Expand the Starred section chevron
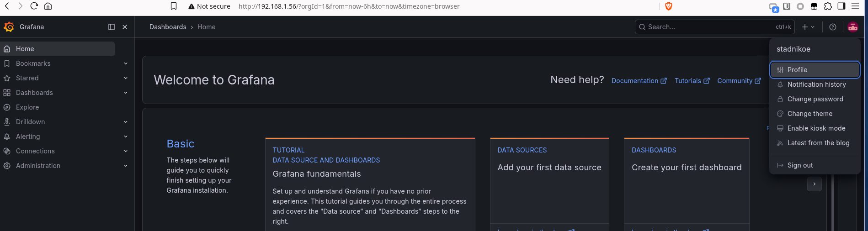Image resolution: width=868 pixels, height=231 pixels. pyautogui.click(x=126, y=78)
